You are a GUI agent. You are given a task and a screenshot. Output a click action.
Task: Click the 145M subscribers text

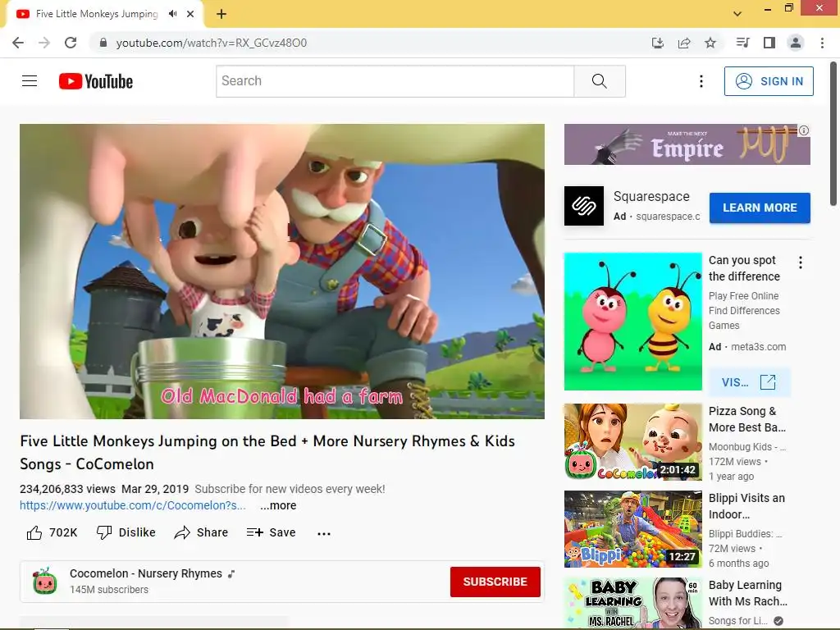coord(109,590)
